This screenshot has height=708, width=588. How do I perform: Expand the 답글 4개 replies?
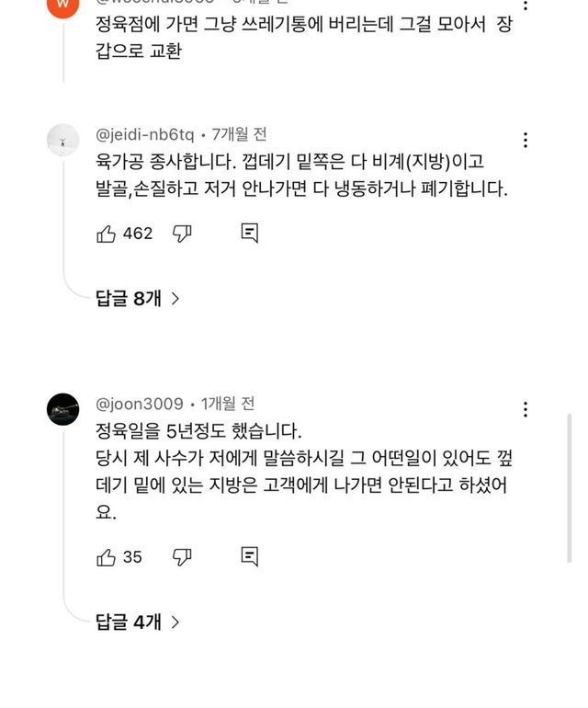(137, 622)
